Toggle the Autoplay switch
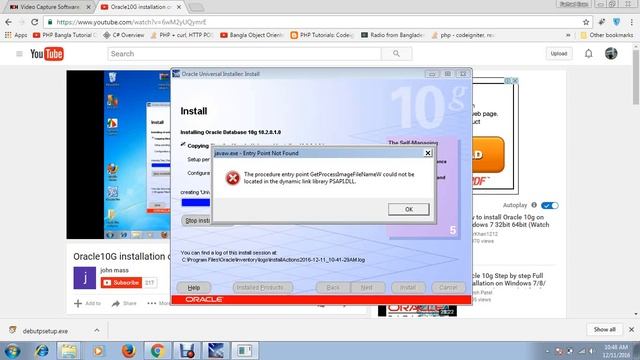 pos(549,205)
